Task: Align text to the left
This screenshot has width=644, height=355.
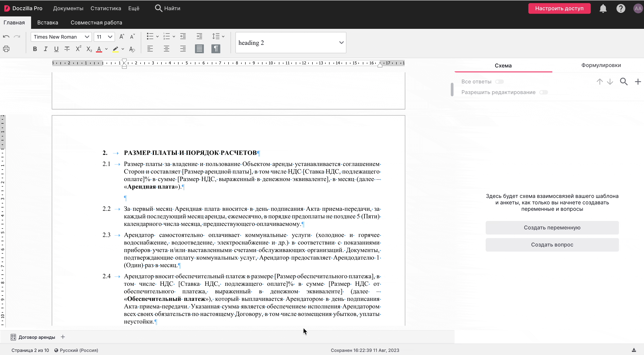Action: point(150,49)
